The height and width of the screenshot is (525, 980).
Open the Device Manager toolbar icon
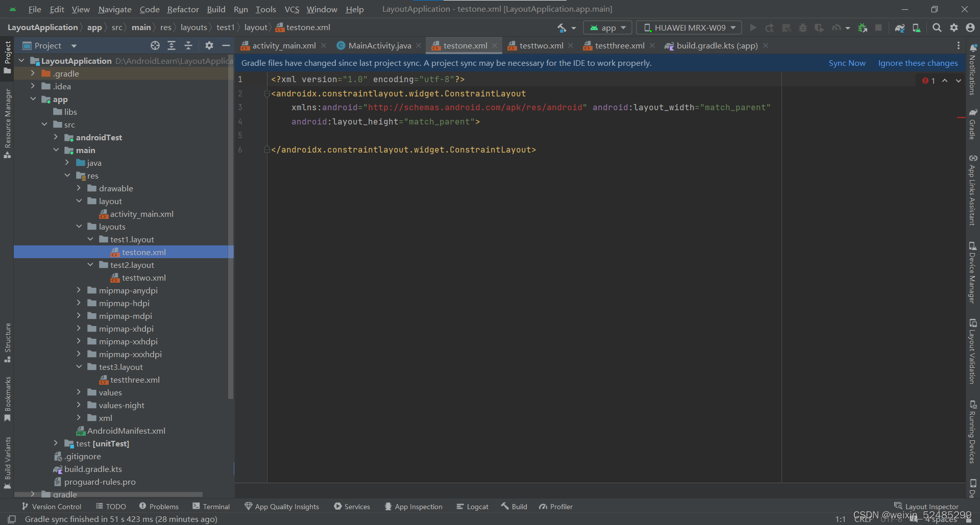(916, 28)
